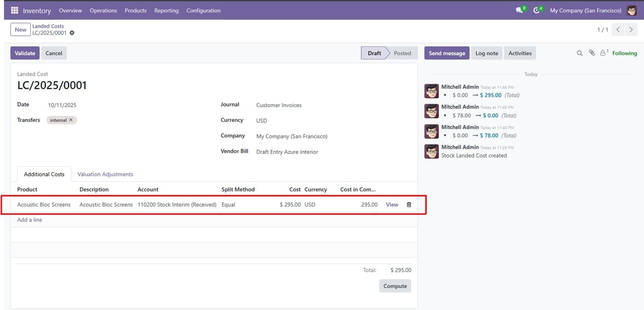This screenshot has width=644, height=310.
Task: Open the Operations menu
Action: point(103,10)
